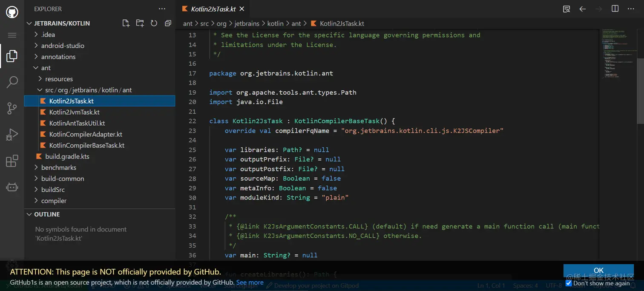644x291 pixels.
Task: Click the ant breadcrumb at path start
Action: (x=188, y=23)
